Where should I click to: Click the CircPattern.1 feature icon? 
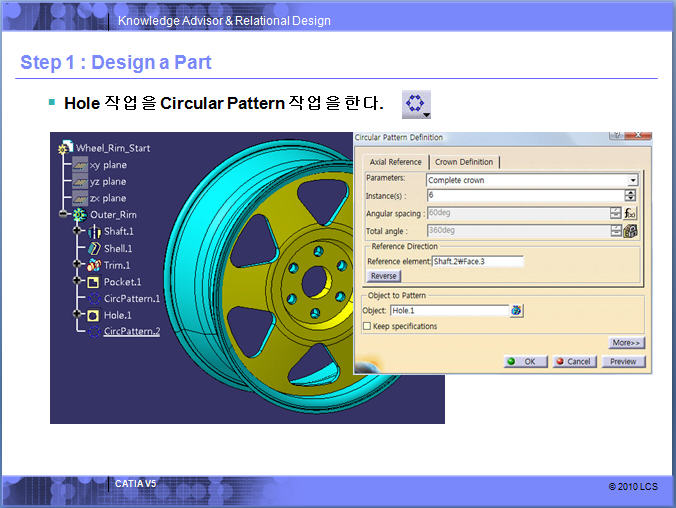(94, 298)
